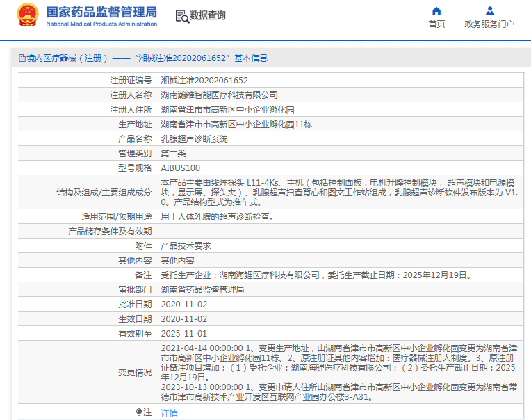Go to 首页 text link
This screenshot has height=420, width=531.
click(436, 24)
